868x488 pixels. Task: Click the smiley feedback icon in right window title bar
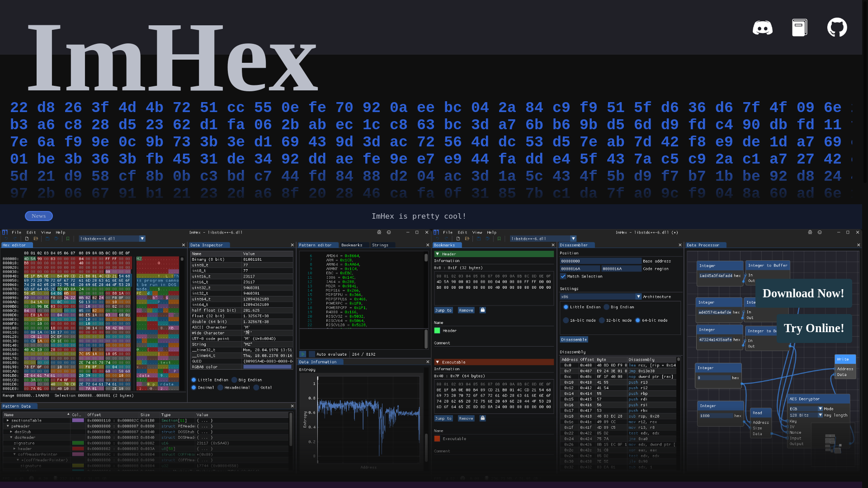820,232
